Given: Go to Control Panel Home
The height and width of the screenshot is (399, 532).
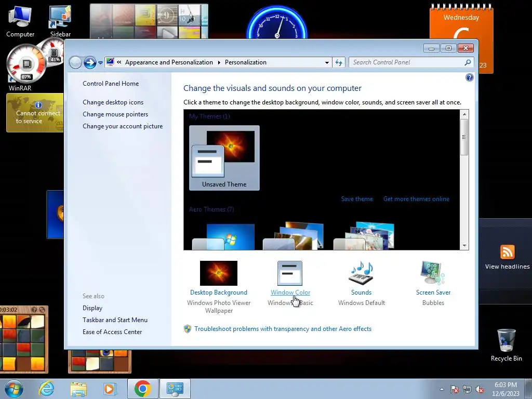Looking at the screenshot, I should 111,84.
